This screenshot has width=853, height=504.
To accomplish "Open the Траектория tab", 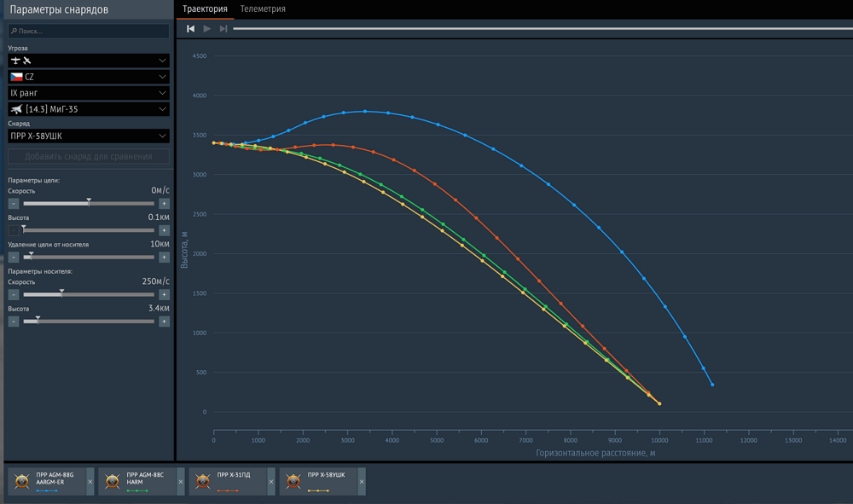I will (205, 9).
